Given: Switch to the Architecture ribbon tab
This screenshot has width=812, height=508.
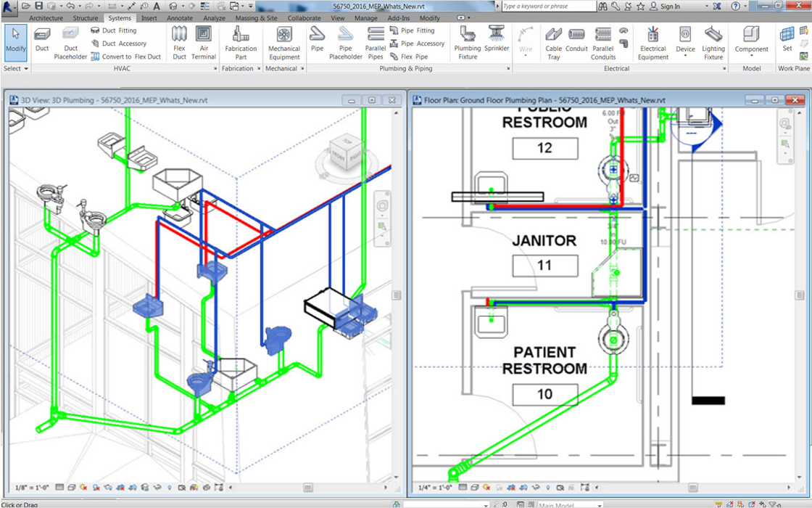Looking at the screenshot, I should point(46,18).
